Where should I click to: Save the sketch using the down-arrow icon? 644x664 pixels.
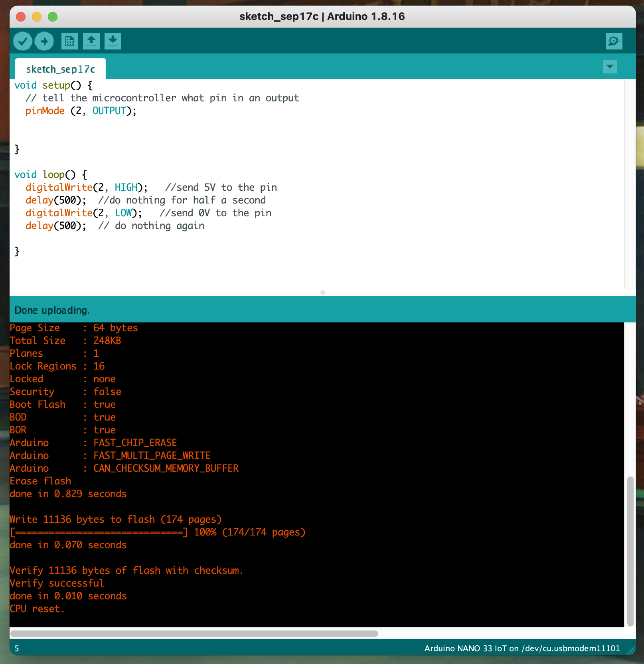[x=113, y=41]
